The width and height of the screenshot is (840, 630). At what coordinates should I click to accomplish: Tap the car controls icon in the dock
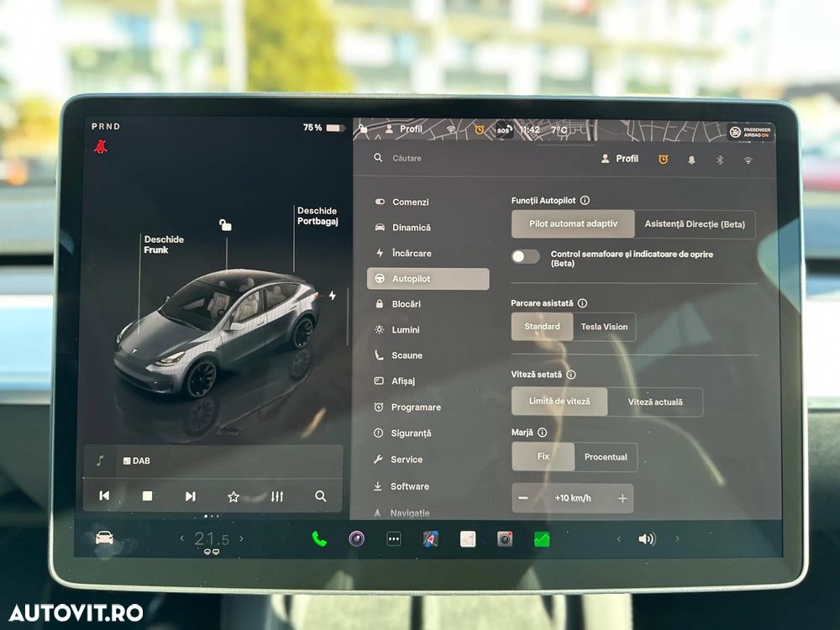pos(104,538)
